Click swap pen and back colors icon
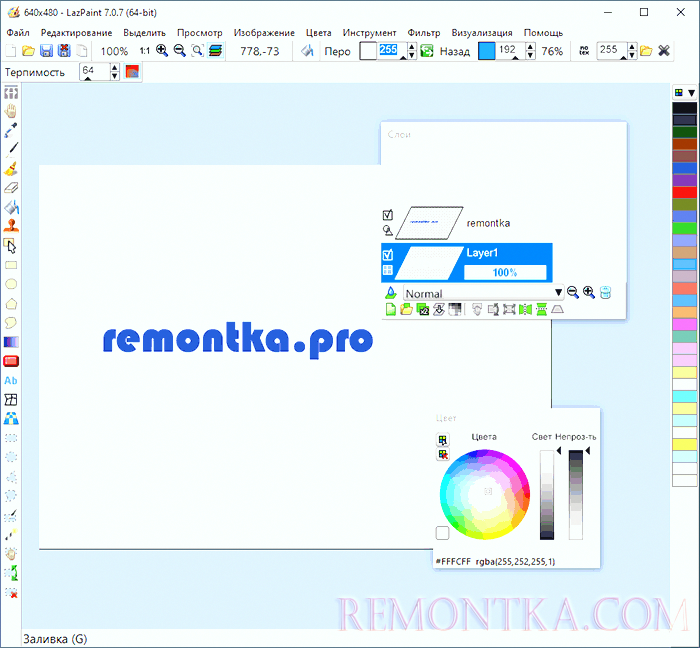 pyautogui.click(x=427, y=50)
